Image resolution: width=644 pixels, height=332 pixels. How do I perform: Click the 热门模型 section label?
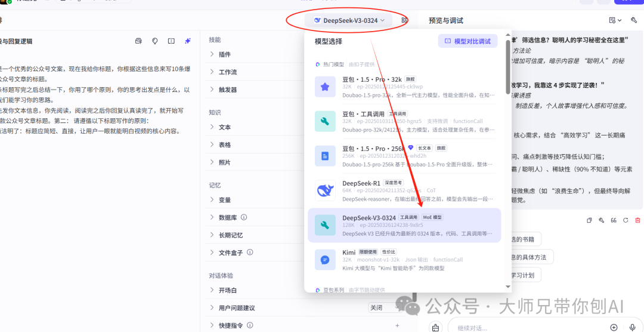coord(333,64)
